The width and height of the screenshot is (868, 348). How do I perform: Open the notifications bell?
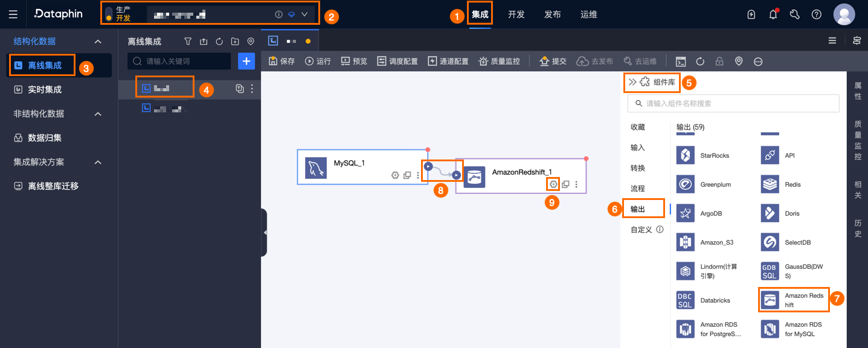pyautogui.click(x=773, y=14)
